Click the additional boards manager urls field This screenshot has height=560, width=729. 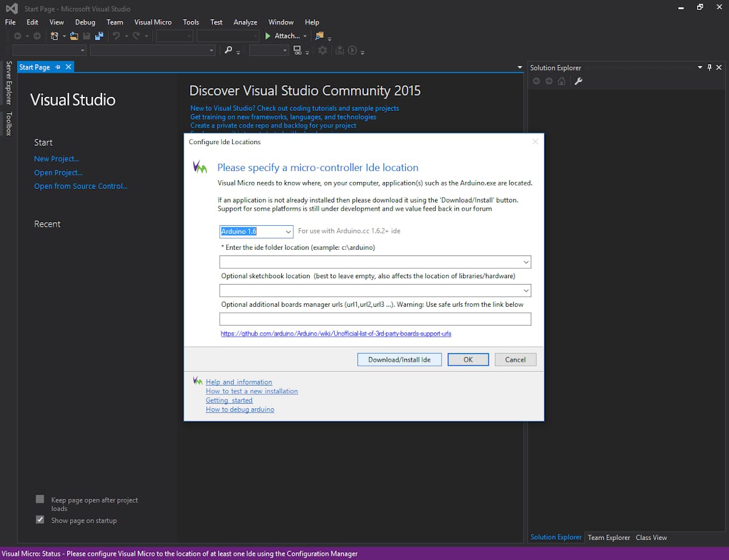(x=374, y=319)
